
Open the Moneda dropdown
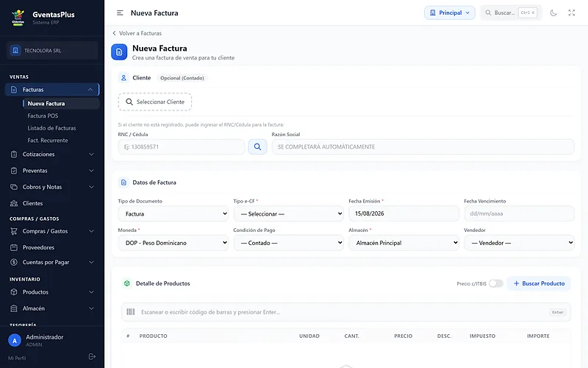click(173, 243)
